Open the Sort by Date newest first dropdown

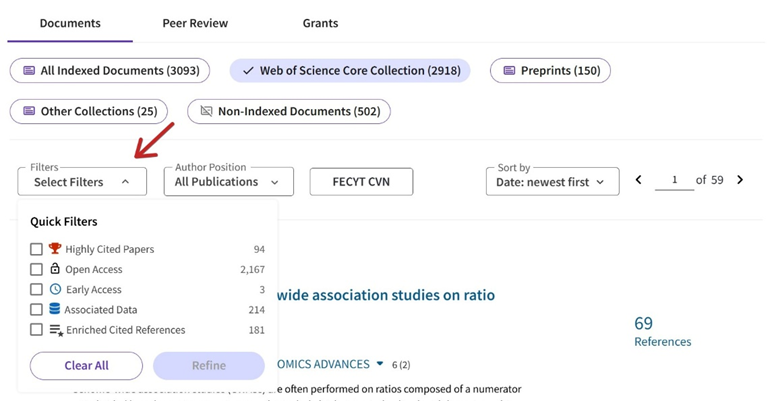tap(553, 182)
